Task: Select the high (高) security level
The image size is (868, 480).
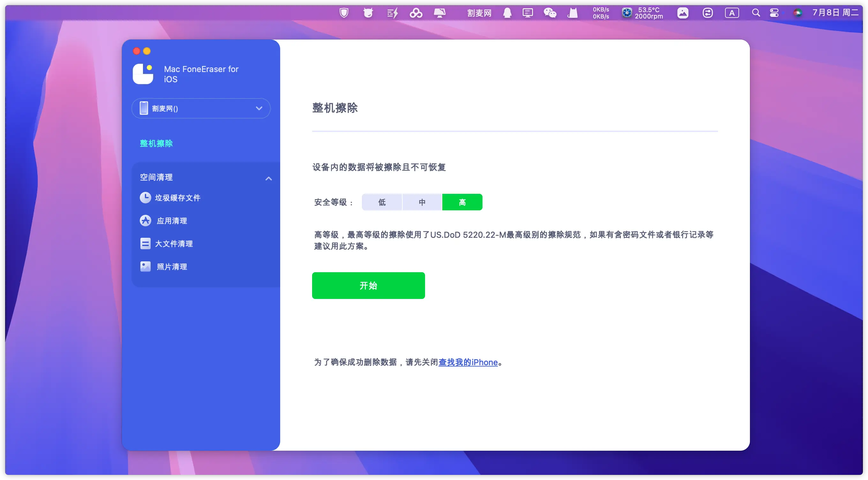Action: click(x=462, y=202)
